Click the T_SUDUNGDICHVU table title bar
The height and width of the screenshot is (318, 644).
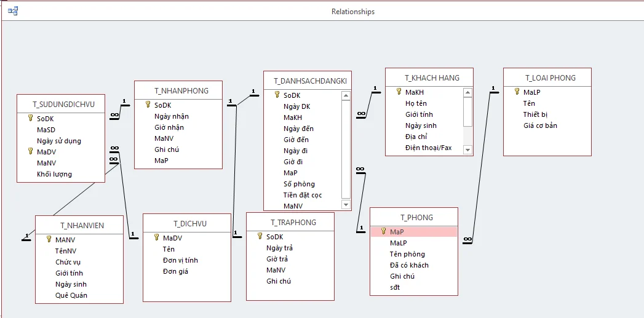click(60, 104)
